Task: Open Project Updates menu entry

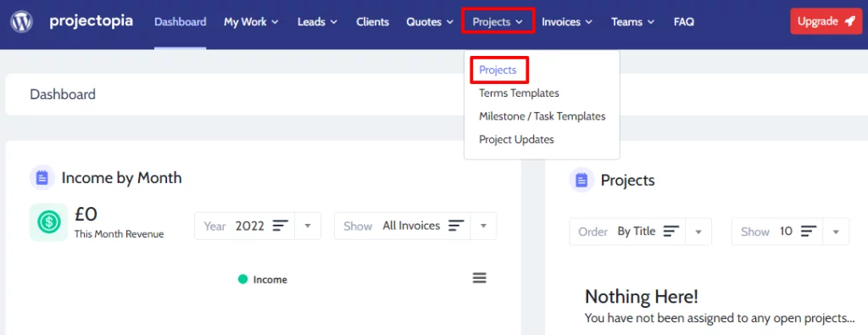Action: [x=516, y=140]
